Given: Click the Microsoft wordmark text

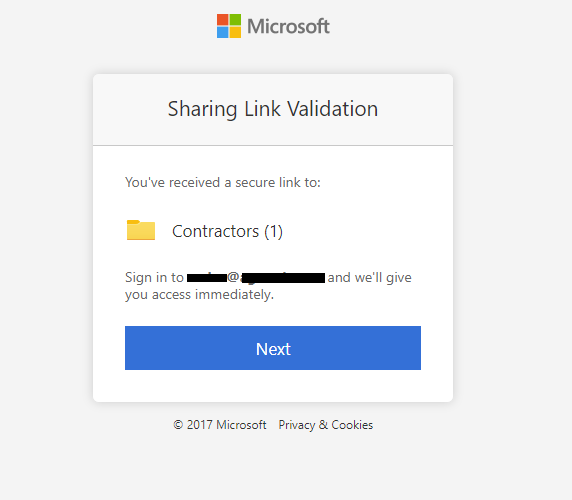Looking at the screenshot, I should pyautogui.click(x=288, y=26).
